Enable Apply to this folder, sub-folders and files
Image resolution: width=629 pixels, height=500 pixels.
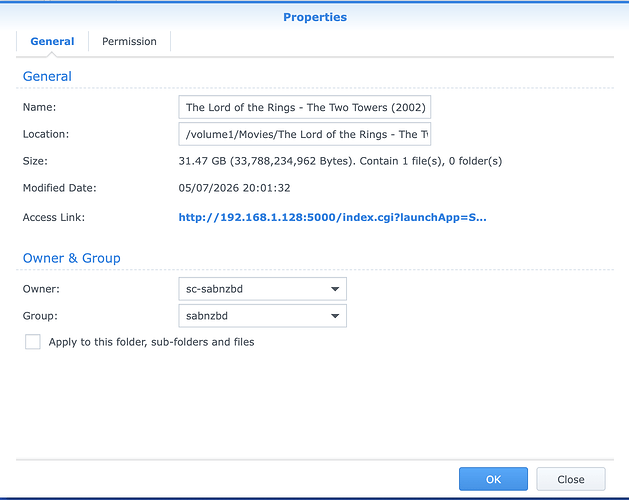pos(32,342)
